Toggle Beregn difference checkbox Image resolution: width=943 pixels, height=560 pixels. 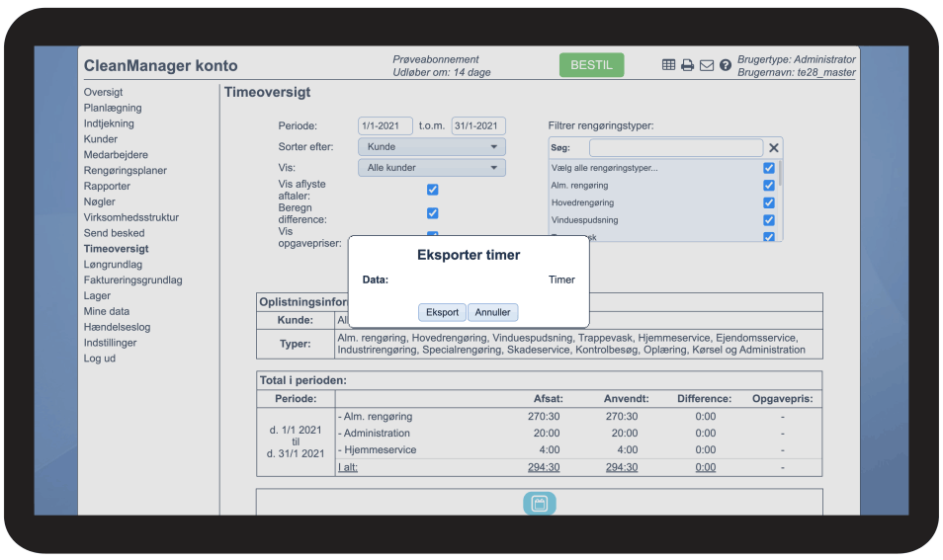[432, 212]
